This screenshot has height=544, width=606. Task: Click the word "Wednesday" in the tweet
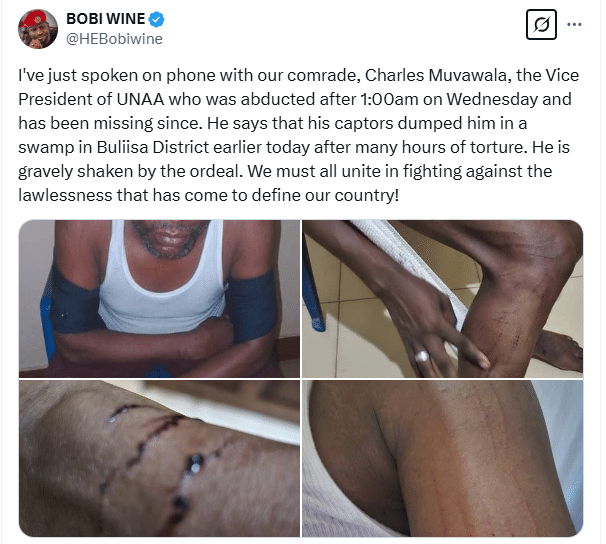point(492,99)
